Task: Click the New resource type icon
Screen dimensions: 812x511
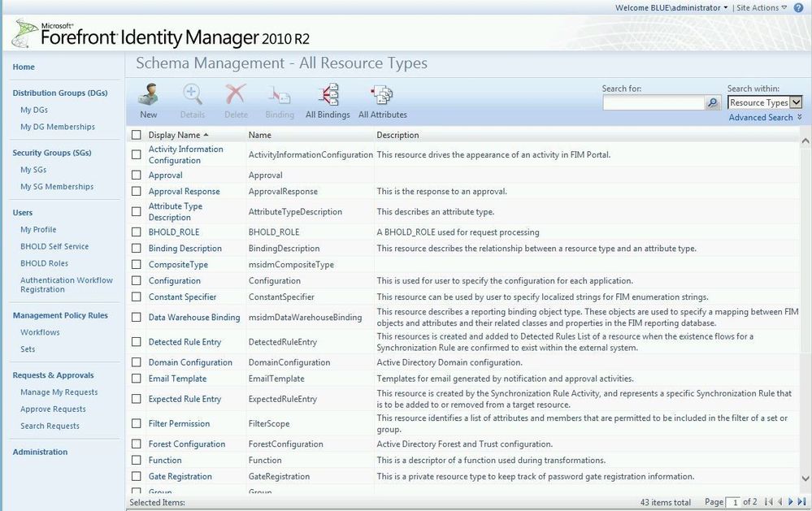Action: point(149,95)
